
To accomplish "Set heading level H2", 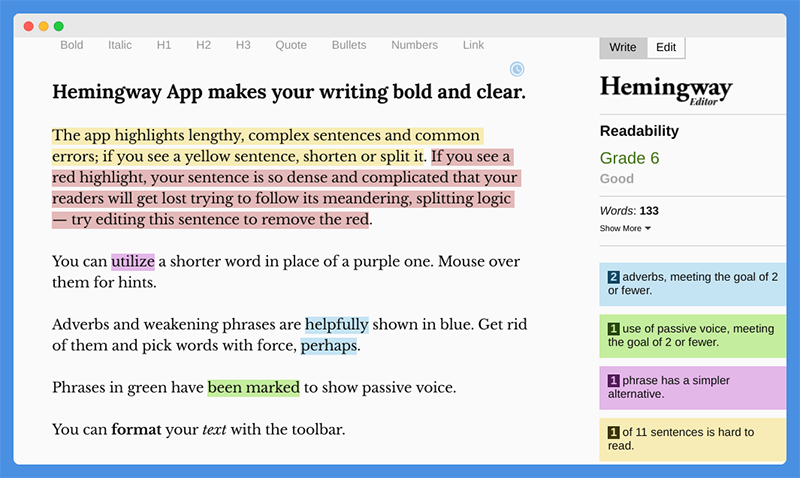I will (x=204, y=45).
